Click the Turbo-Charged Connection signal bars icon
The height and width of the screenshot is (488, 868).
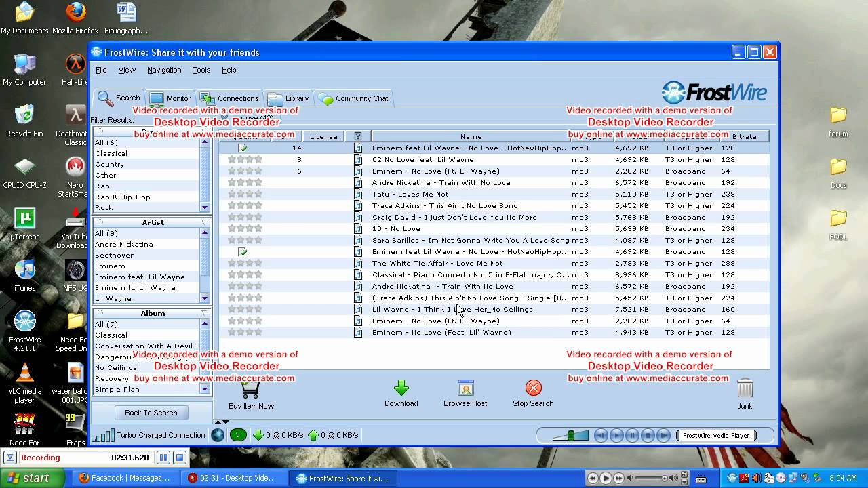pyautogui.click(x=103, y=436)
